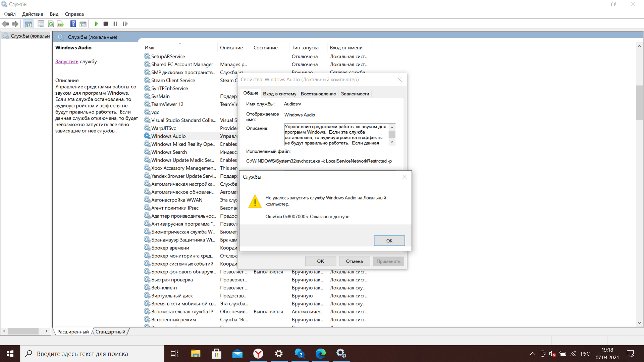Open the Файл menu

[x=10, y=14]
